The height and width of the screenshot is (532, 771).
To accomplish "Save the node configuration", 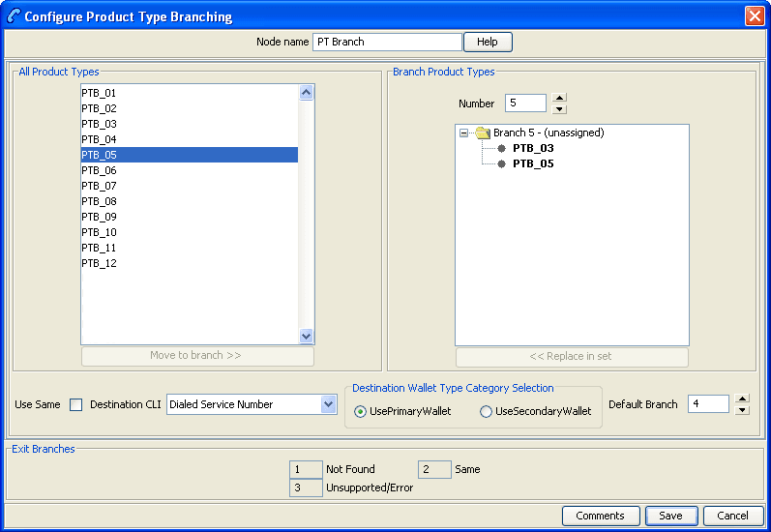I will point(671,516).
